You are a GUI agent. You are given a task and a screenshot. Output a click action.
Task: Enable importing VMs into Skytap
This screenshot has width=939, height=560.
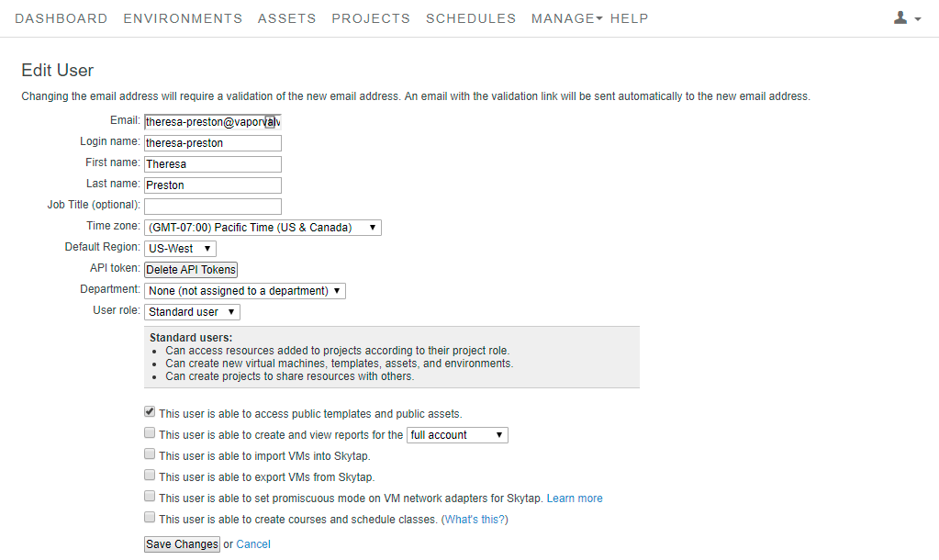(x=150, y=454)
